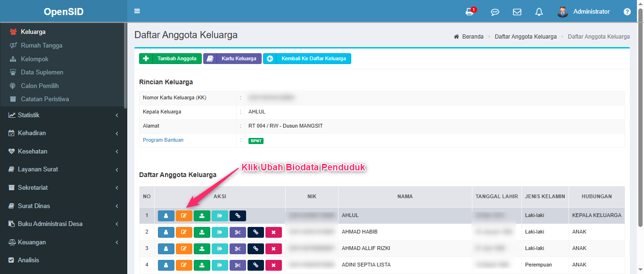The height and width of the screenshot is (274, 644).
Task: Click the KEPALA KELUARGA relationship cell
Action: [x=597, y=216]
